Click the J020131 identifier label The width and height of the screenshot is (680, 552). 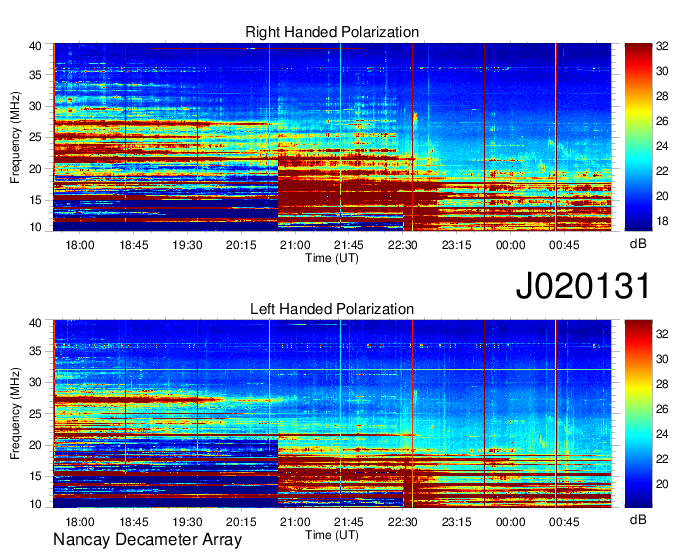point(583,286)
